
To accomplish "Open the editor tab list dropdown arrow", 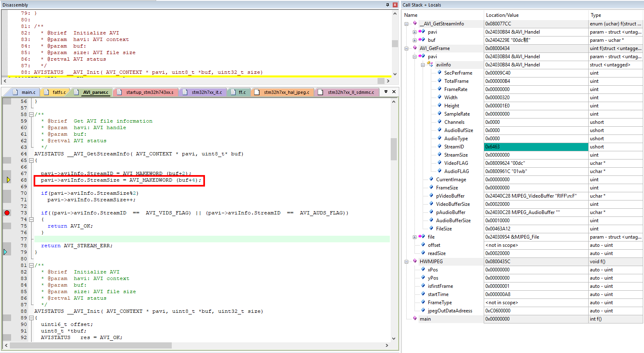I will [x=386, y=92].
